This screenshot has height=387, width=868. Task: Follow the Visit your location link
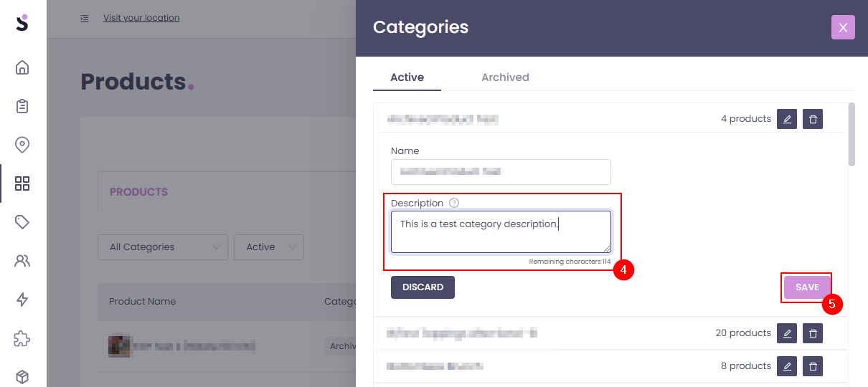[x=141, y=18]
